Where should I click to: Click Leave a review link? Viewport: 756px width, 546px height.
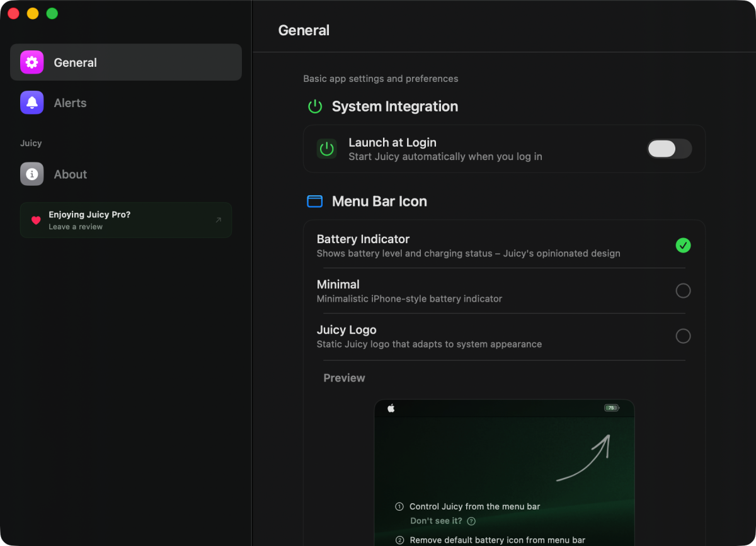point(76,227)
